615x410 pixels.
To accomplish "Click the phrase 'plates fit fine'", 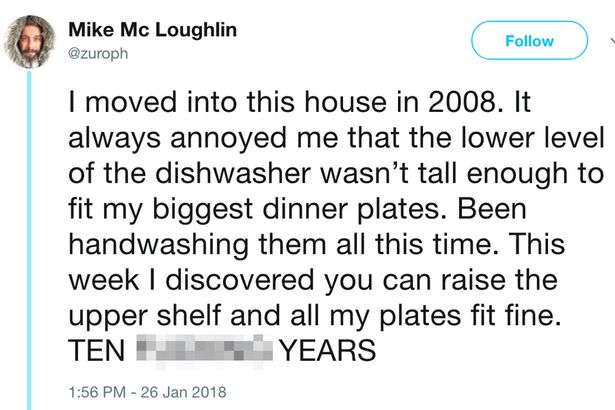I will (x=470, y=316).
